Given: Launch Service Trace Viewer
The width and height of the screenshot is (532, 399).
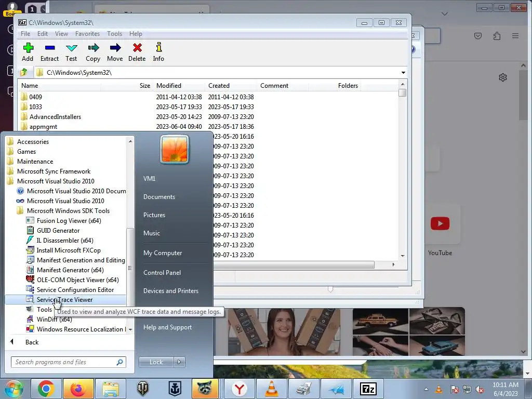Looking at the screenshot, I should pyautogui.click(x=65, y=299).
